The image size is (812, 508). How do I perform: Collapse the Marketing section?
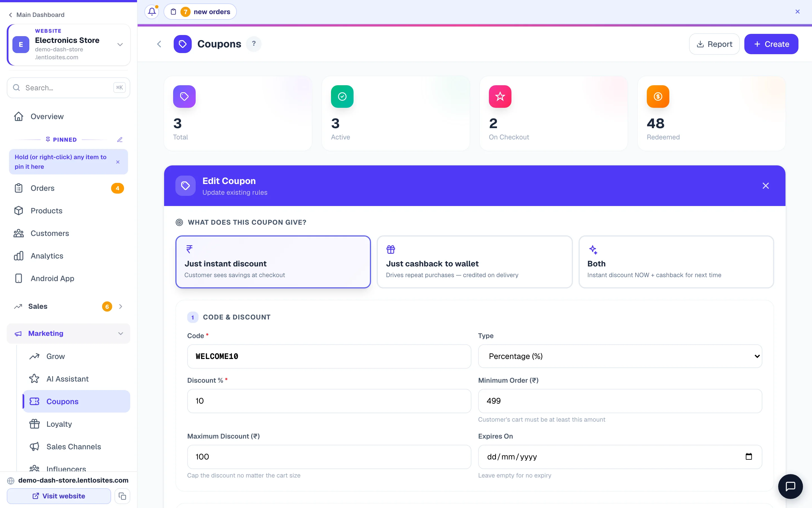tap(69, 333)
